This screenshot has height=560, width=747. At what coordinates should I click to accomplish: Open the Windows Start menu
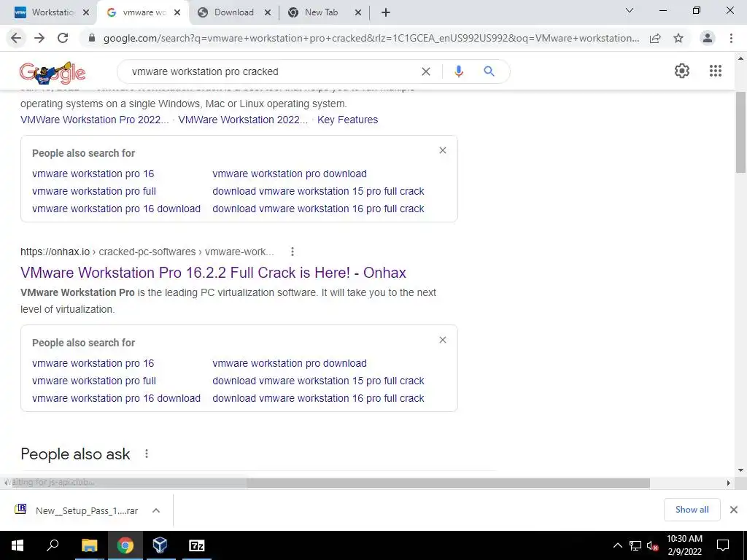[x=18, y=545]
